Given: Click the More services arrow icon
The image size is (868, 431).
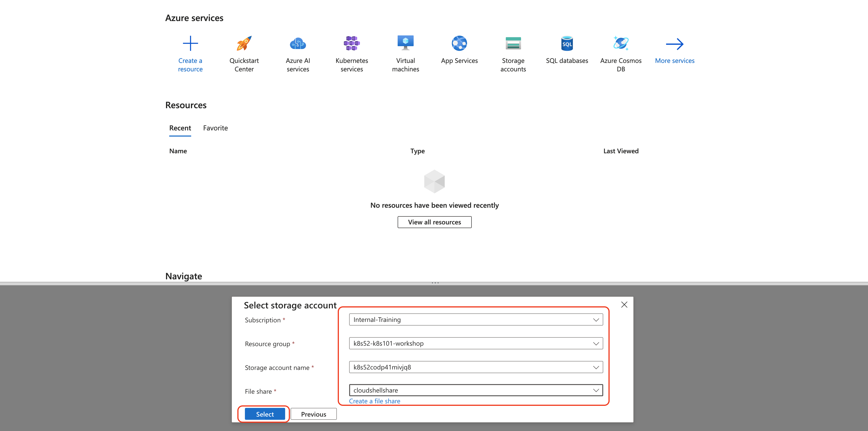Looking at the screenshot, I should coord(675,44).
